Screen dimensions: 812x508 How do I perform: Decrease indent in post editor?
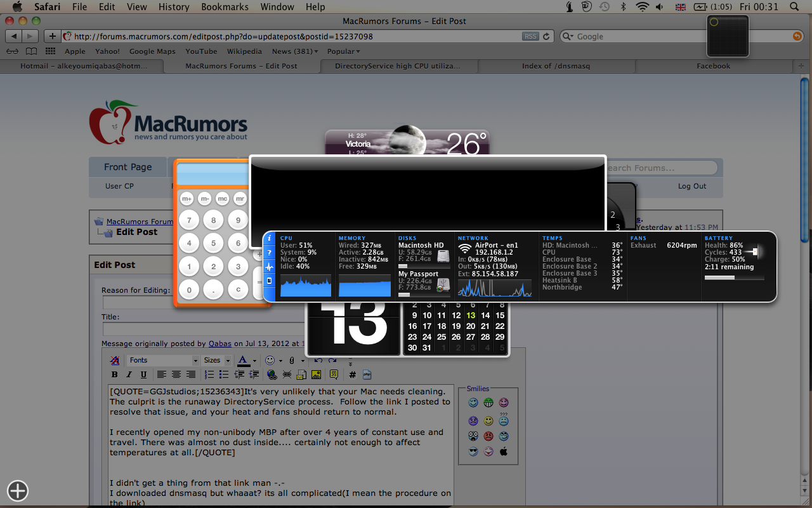point(239,375)
